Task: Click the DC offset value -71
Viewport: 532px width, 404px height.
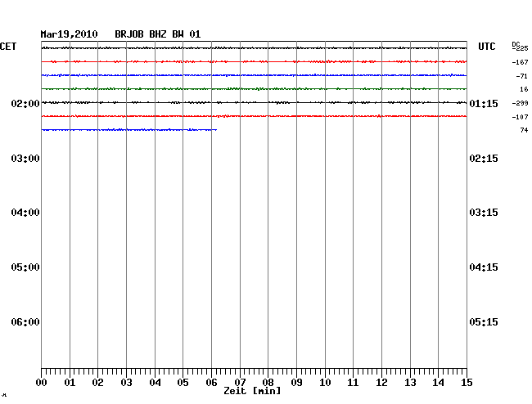Action: click(522, 76)
